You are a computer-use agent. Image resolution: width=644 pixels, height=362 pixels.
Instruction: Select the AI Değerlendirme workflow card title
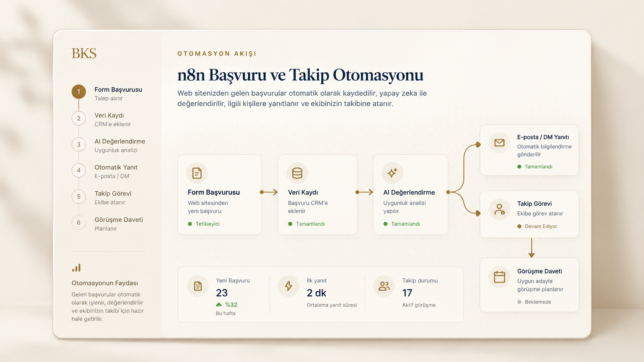409,192
